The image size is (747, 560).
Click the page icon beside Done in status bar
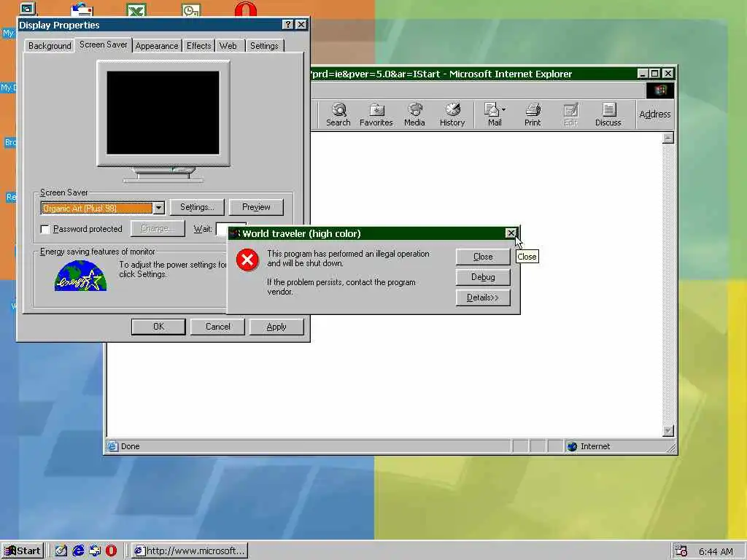click(x=112, y=446)
